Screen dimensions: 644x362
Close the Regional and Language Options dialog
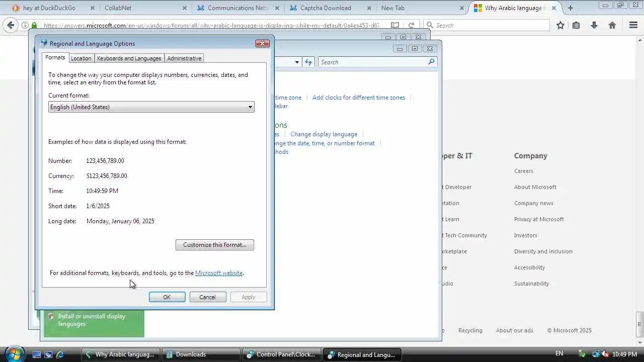pos(263,44)
